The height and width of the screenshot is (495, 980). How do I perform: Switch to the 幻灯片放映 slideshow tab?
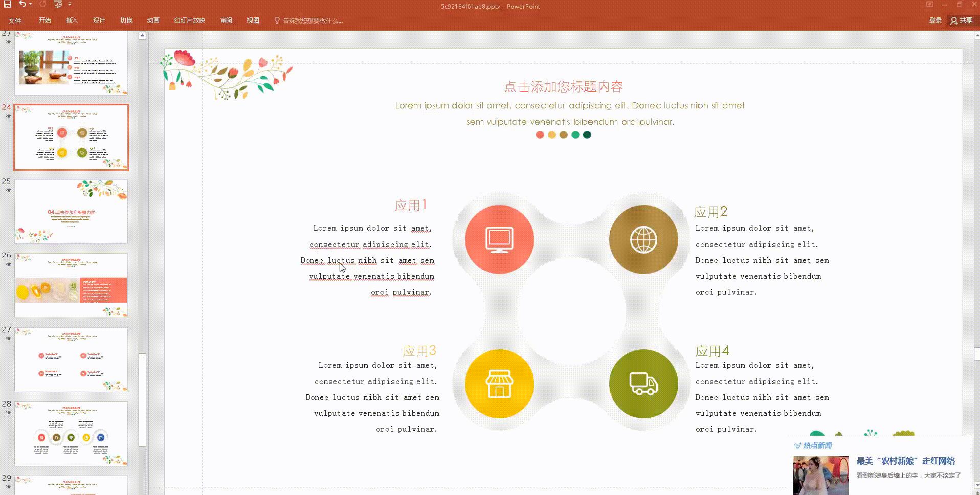tap(189, 20)
